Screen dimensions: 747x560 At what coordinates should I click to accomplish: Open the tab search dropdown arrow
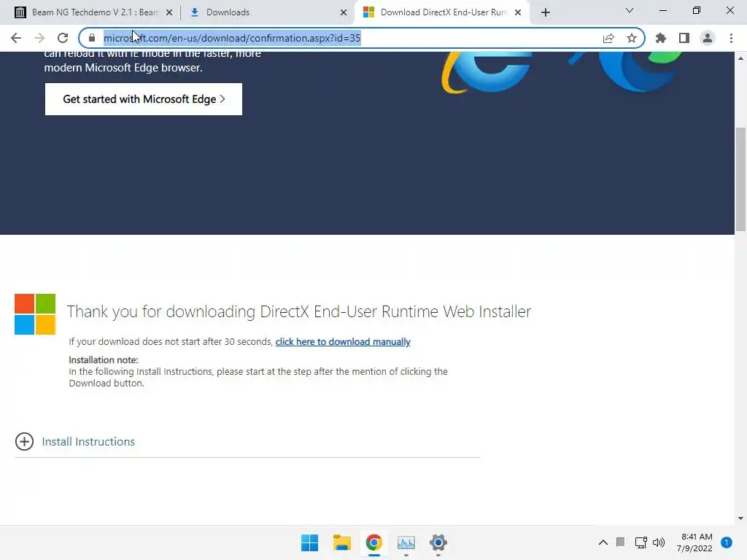[x=630, y=10]
